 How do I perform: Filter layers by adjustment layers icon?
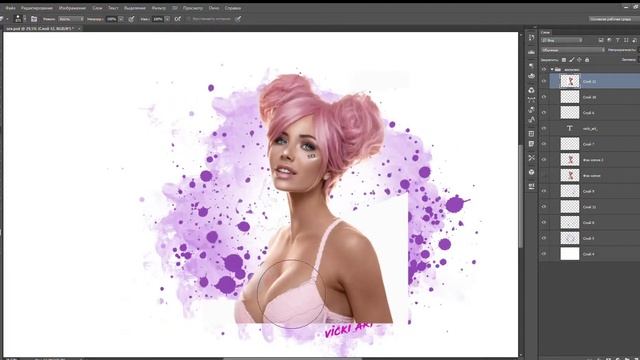[609, 40]
